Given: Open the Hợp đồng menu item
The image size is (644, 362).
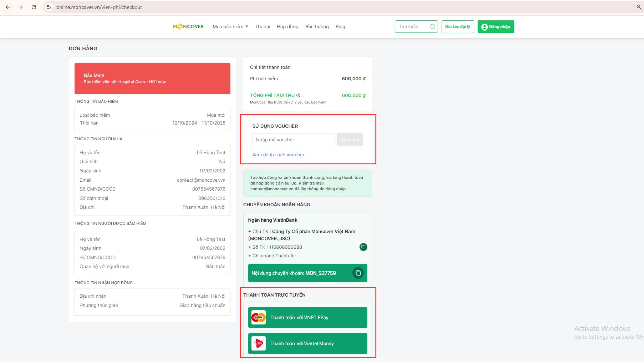Looking at the screenshot, I should (287, 27).
